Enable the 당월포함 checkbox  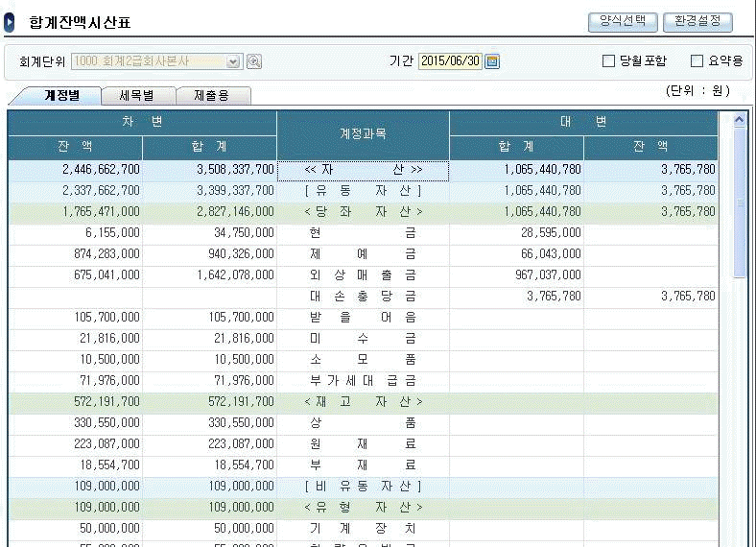pos(608,61)
